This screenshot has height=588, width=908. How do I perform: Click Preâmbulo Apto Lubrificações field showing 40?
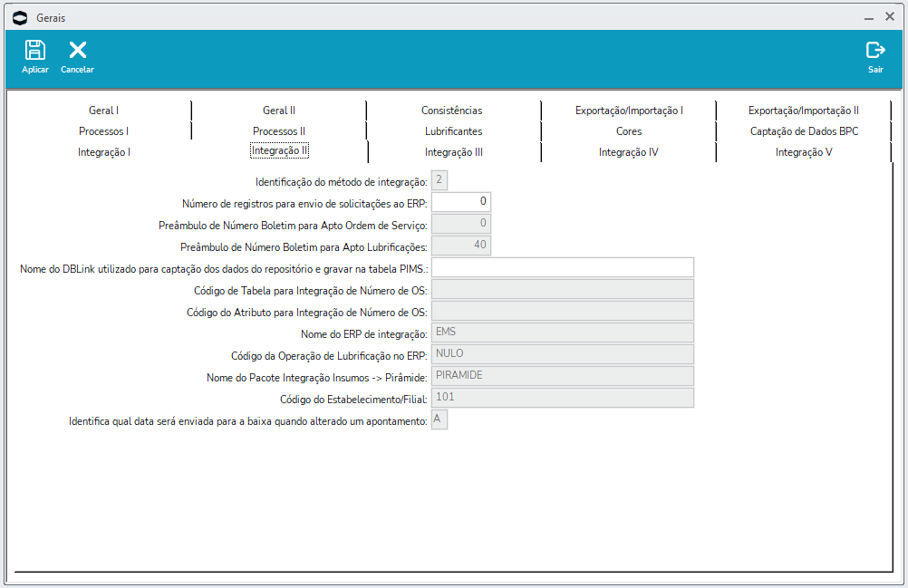click(461, 246)
